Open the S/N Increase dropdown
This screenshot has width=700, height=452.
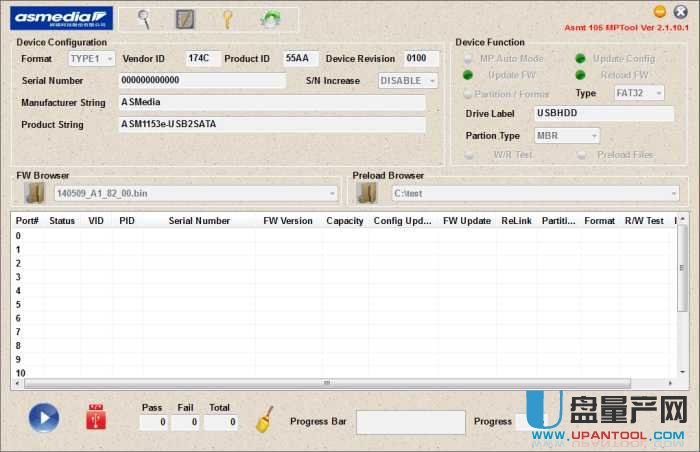(x=408, y=80)
